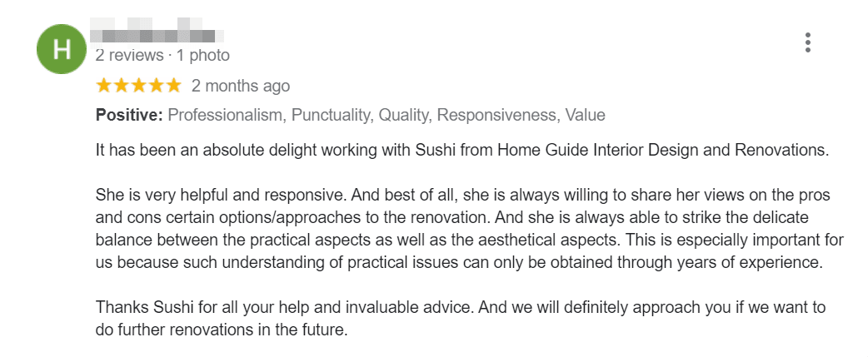868x357 pixels.
Task: Click the second yellow rating star
Action: pyautogui.click(x=122, y=86)
